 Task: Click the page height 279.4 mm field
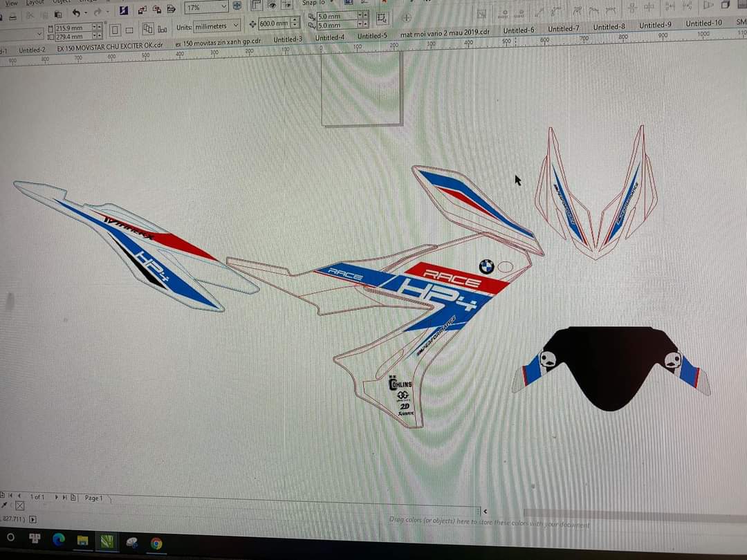[x=73, y=37]
